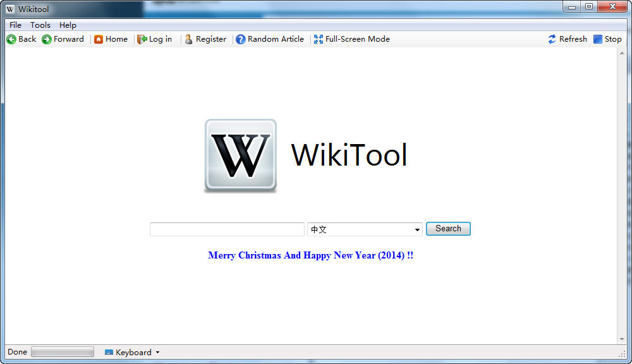The image size is (632, 364).
Task: Open a Random Article
Action: pyautogui.click(x=241, y=39)
